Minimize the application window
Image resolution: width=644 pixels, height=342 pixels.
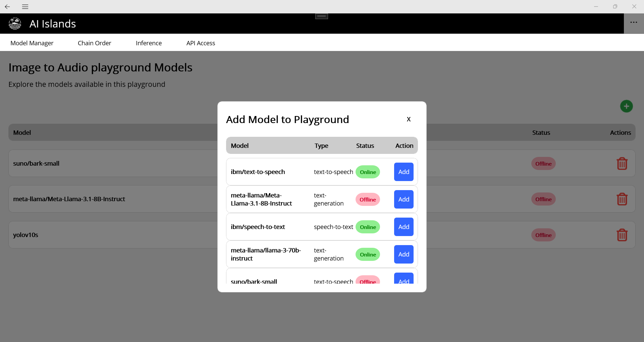coord(596,6)
